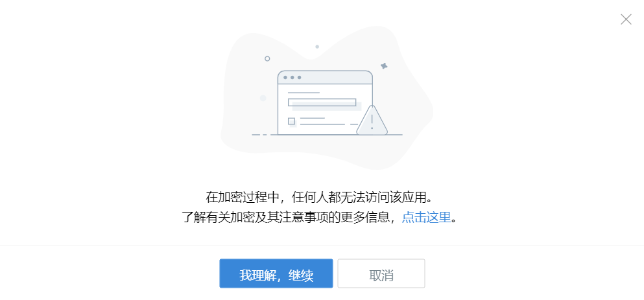Viewport: 644px width, 300px height.
Task: Click the text 了解有关加密及其注意事项的更多信息
Action: (x=285, y=217)
